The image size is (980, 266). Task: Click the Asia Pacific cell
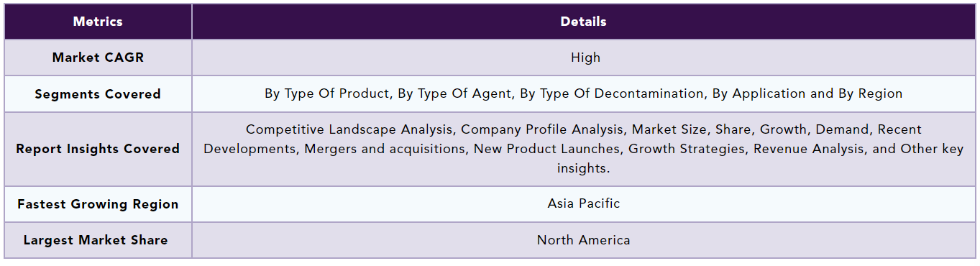[583, 203]
